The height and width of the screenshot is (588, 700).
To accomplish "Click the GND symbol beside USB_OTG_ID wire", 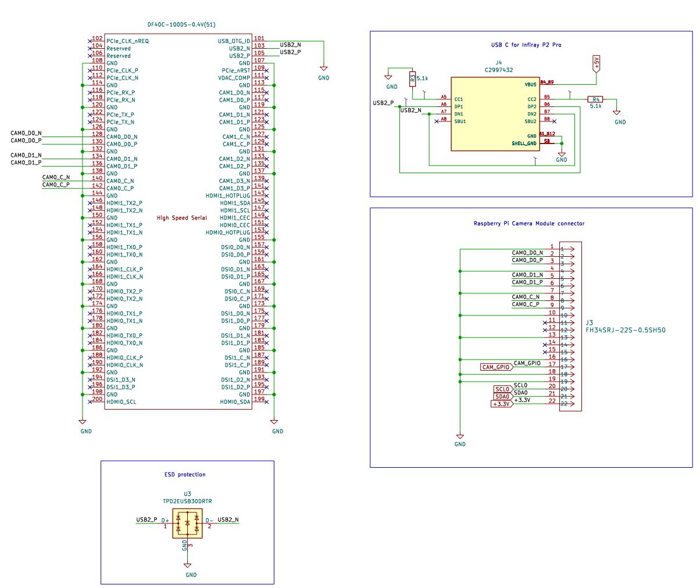I will 324,70.
